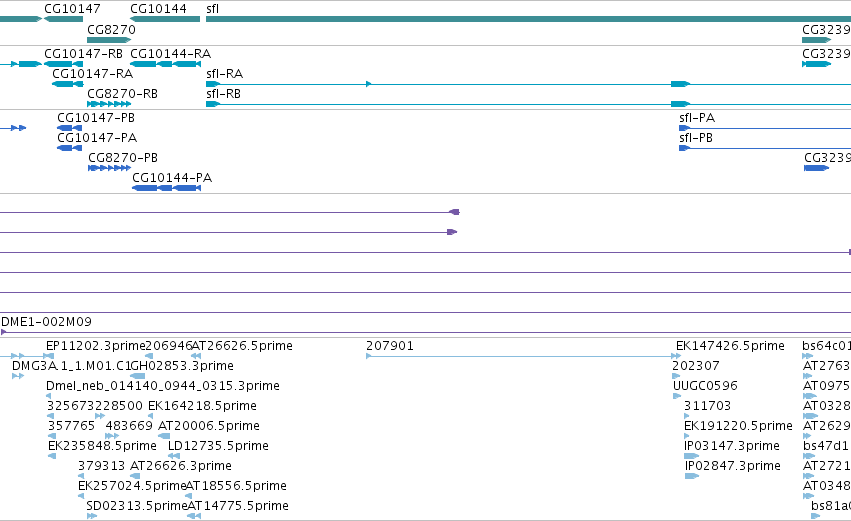This screenshot has width=851, height=521.
Task: Click the 357765 EST label
Action: click(x=71, y=425)
